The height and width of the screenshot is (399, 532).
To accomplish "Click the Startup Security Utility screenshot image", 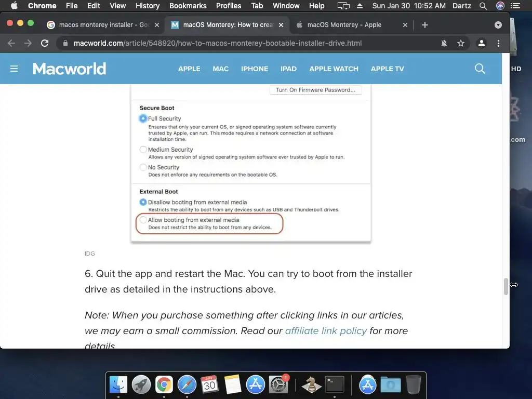I will (251, 164).
